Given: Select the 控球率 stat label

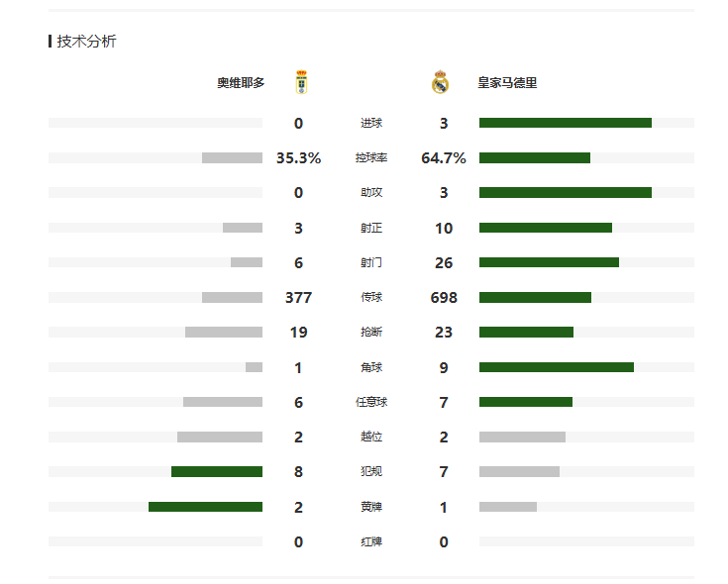Looking at the screenshot, I should pyautogui.click(x=371, y=158).
